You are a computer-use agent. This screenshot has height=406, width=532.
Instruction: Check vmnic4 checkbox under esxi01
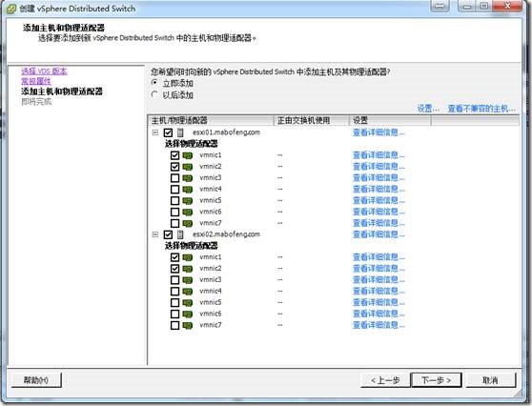[x=174, y=190]
